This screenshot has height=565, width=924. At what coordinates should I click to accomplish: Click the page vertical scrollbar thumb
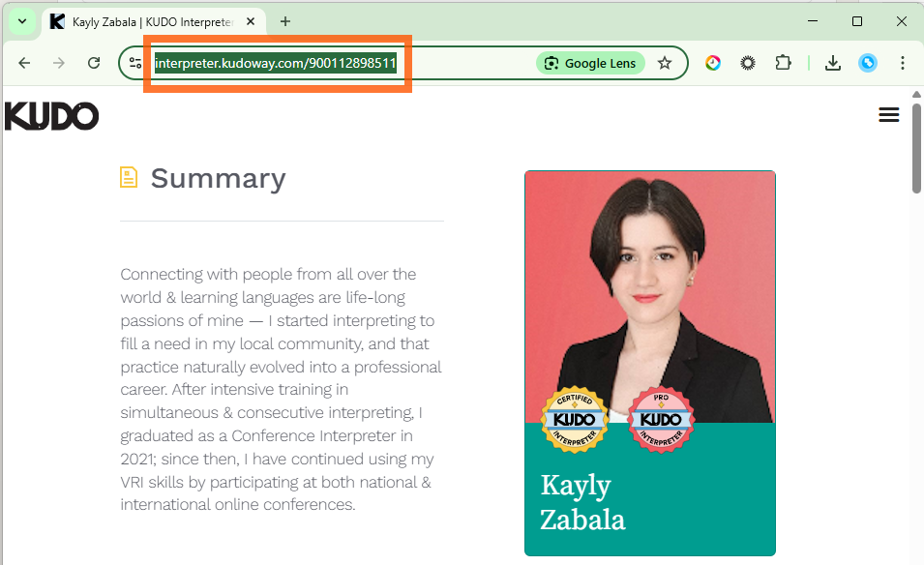[916, 148]
